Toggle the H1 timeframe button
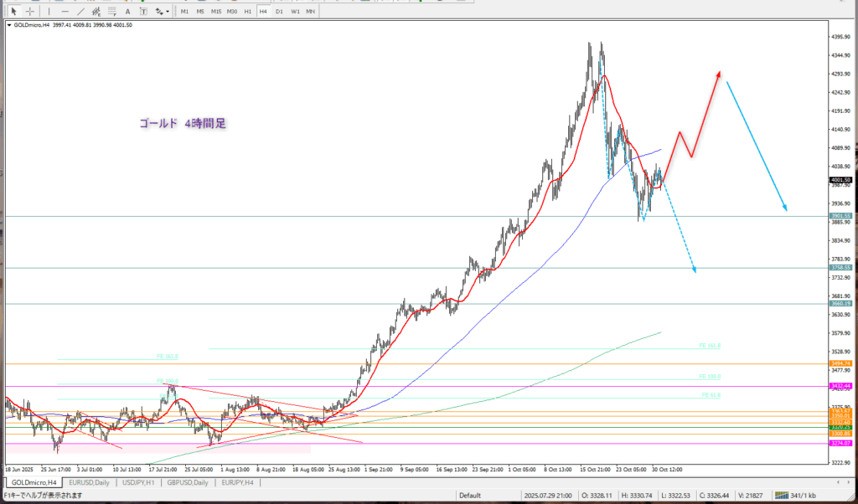The width and height of the screenshot is (858, 504). click(248, 12)
